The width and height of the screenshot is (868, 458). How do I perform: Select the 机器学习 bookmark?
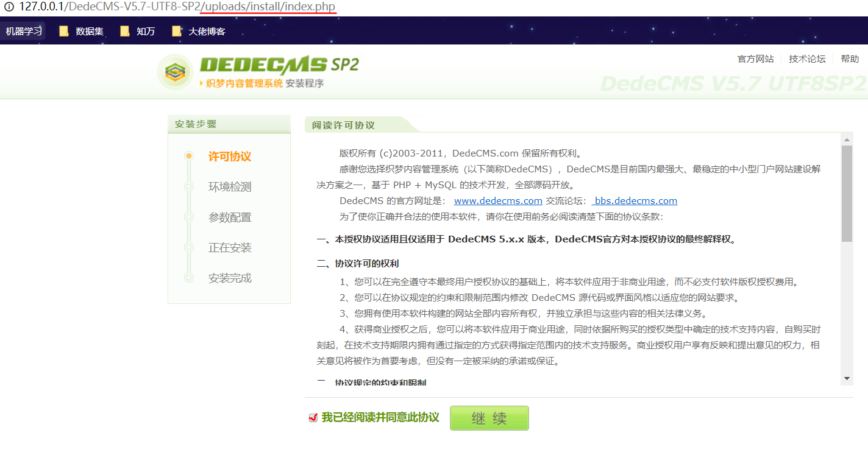point(23,30)
